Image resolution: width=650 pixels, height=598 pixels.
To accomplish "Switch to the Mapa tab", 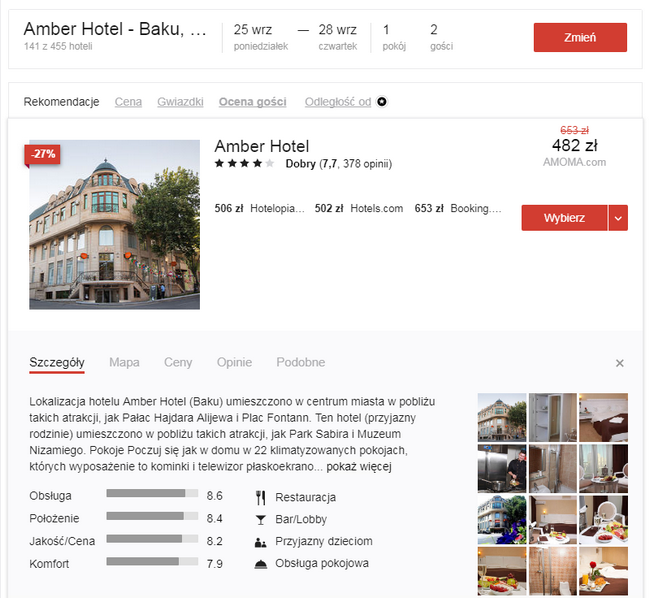I will click(124, 362).
